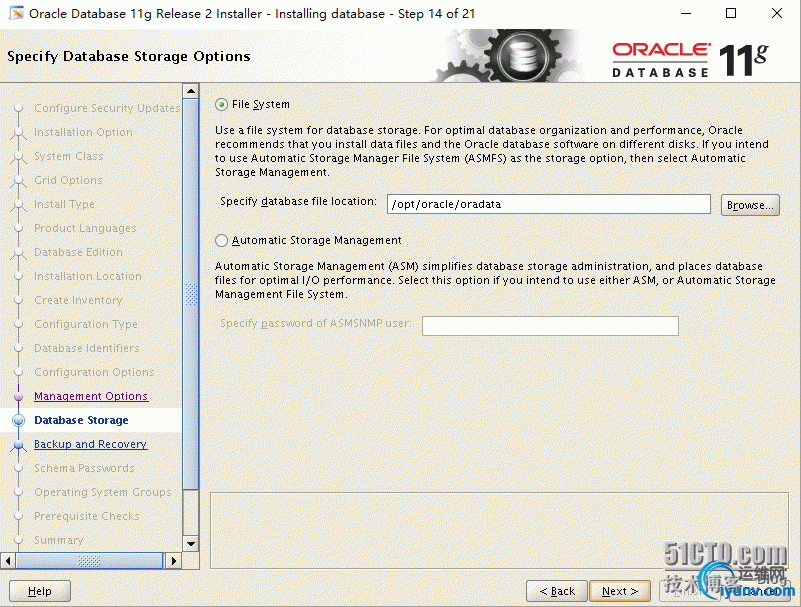Click the Install Type step node icon
Screen dimensions: 801x607
[x=19, y=205]
